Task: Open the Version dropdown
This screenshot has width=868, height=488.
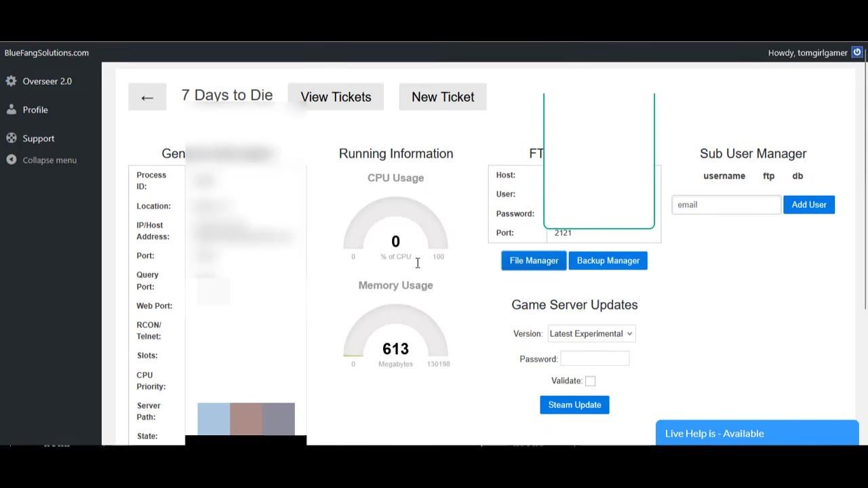Action: tap(591, 333)
